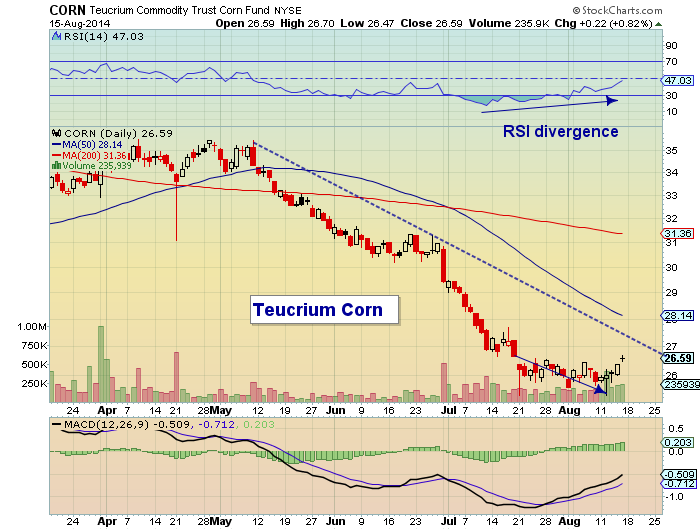
Task: Click the 500K volume axis label
Action: [34, 364]
